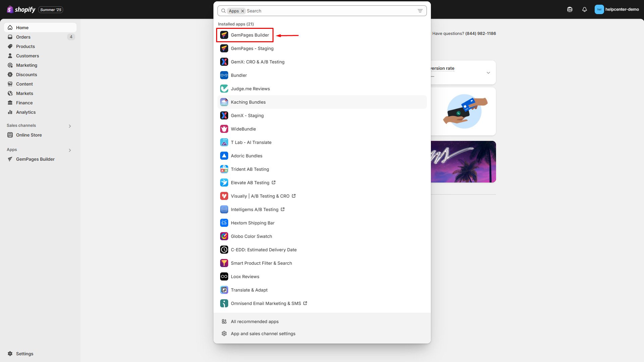Go to Orders in the sidebar

(23, 37)
